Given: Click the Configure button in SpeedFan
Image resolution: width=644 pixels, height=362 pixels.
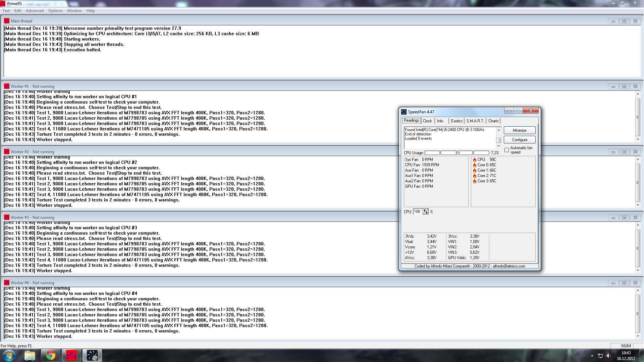Looking at the screenshot, I should click(x=519, y=140).
